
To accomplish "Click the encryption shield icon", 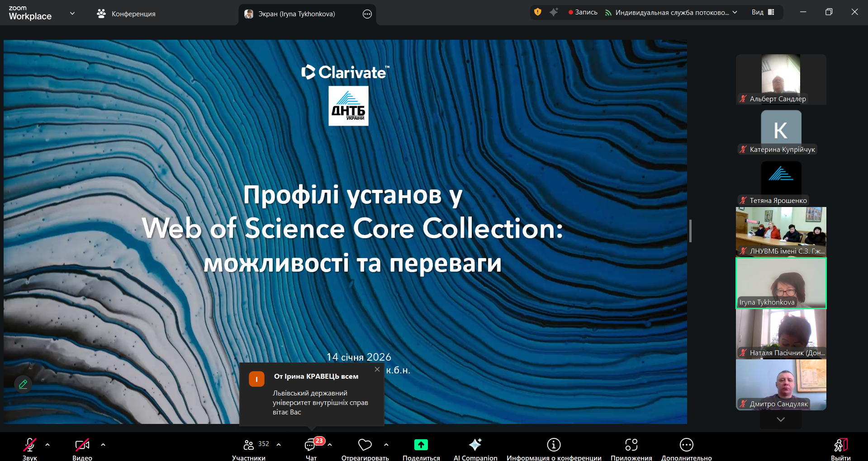I will (x=537, y=12).
